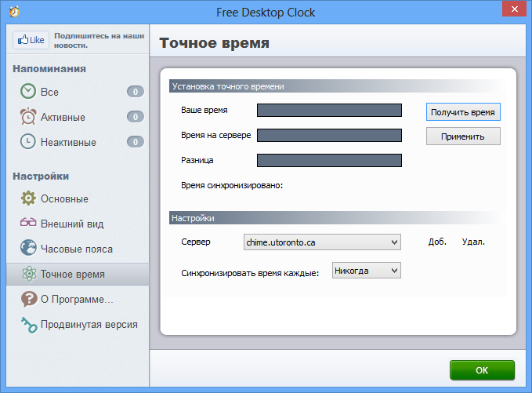This screenshot has height=393, width=532.
Task: Click the Настройки section header in the panel
Action: (338, 218)
